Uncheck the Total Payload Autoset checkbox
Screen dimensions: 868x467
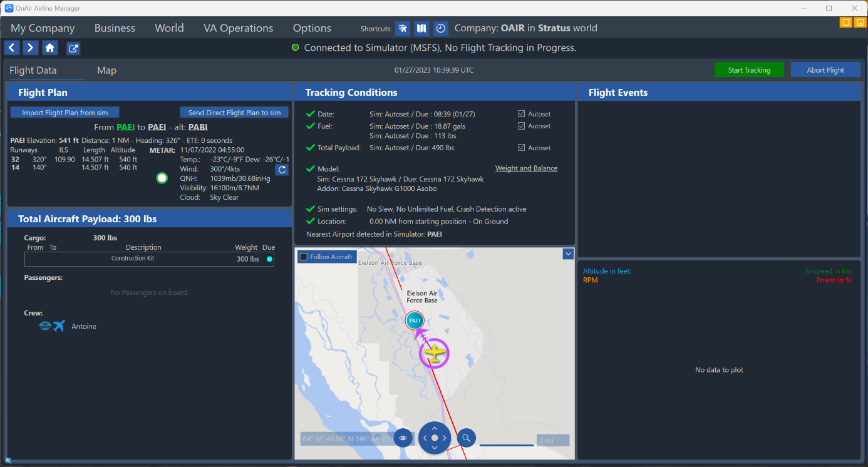(521, 148)
